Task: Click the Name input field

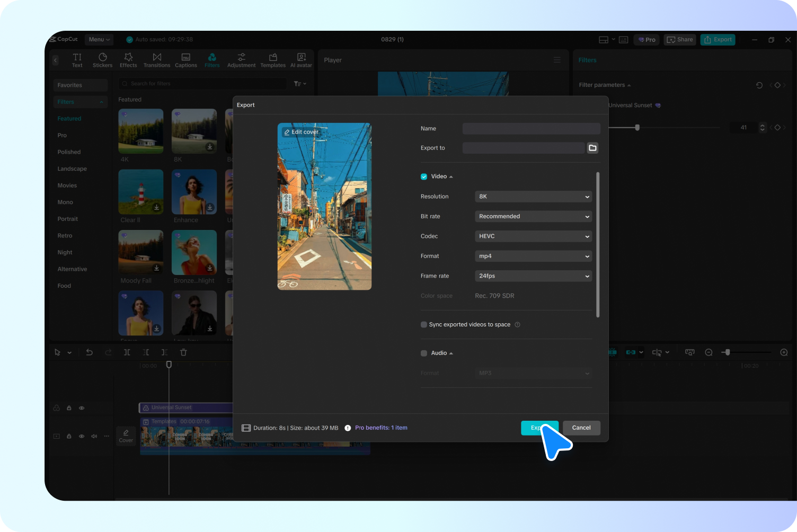Action: click(531, 129)
